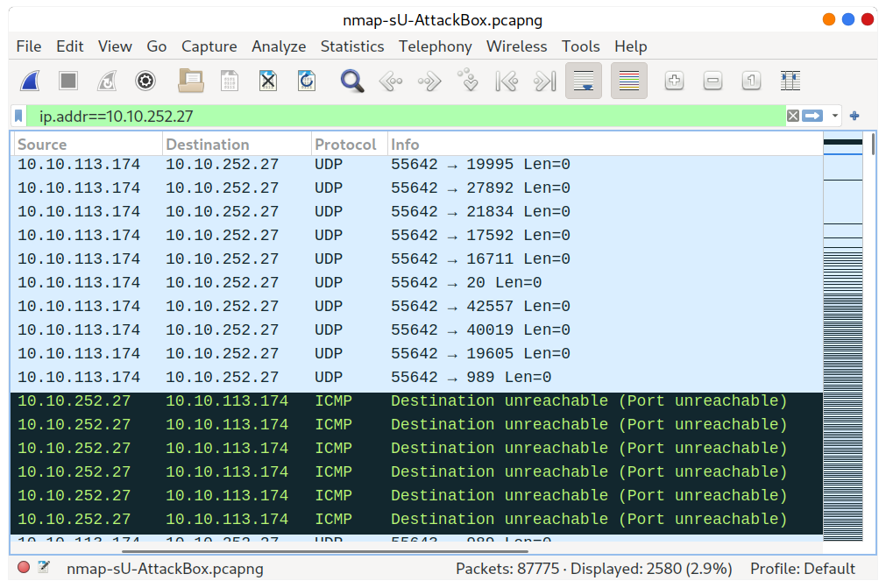Stop the running capture
886x588 pixels.
(68, 81)
